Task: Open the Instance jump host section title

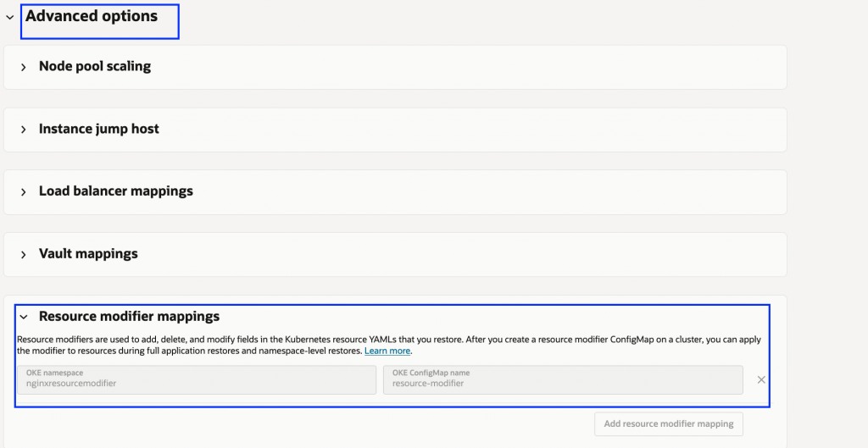Action: (99, 129)
